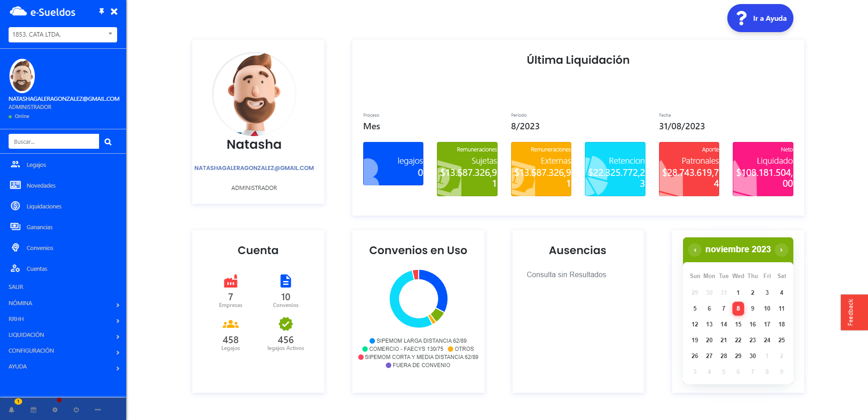Click the power icon to log out

coord(76,410)
